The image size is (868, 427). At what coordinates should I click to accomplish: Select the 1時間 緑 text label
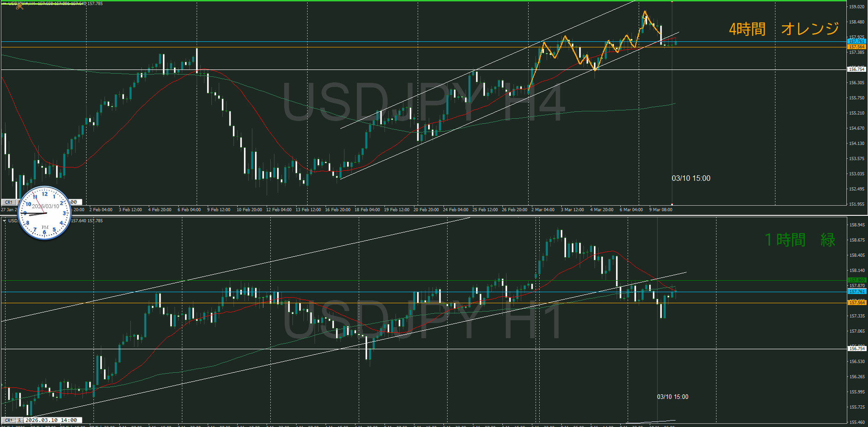click(800, 240)
